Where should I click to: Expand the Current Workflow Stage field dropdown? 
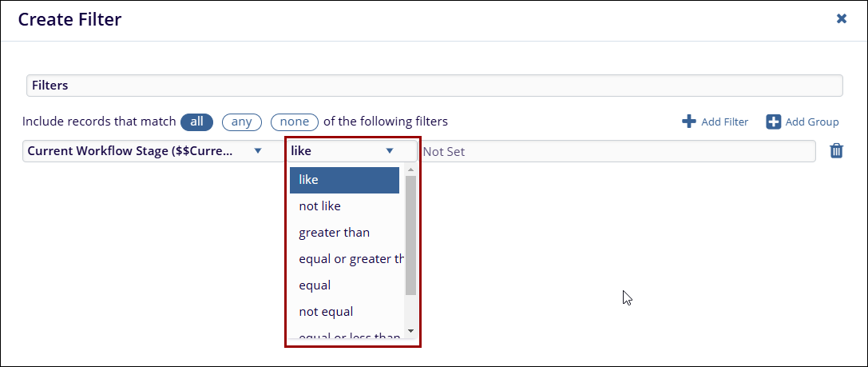pyautogui.click(x=257, y=151)
